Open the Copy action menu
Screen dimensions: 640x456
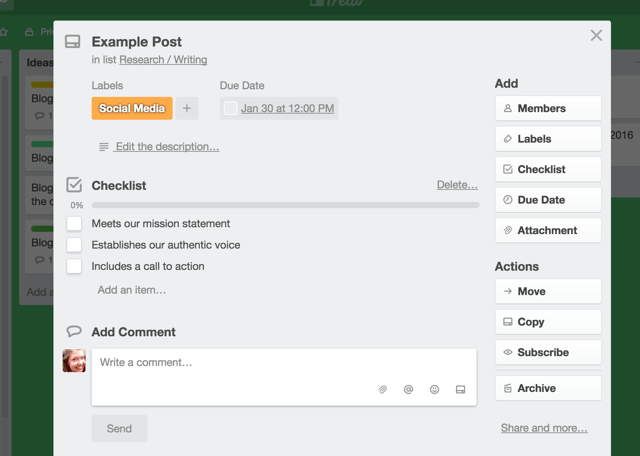(x=547, y=322)
